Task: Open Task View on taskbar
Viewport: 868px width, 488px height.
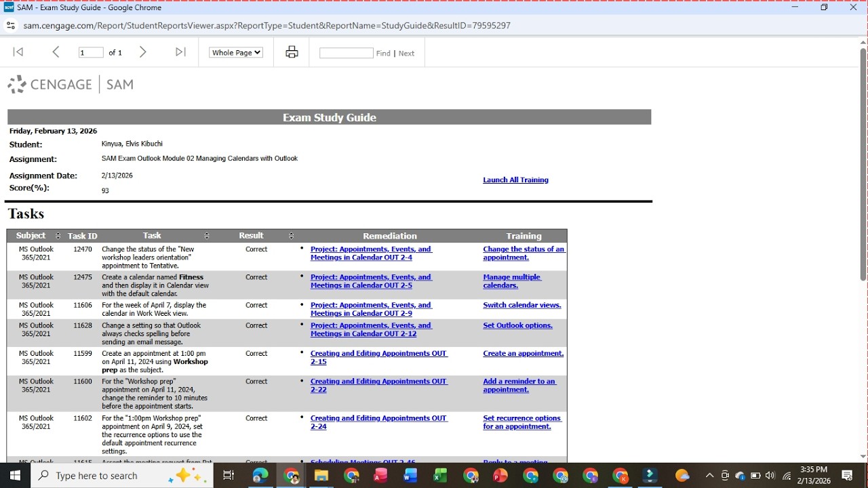Action: pos(229,475)
